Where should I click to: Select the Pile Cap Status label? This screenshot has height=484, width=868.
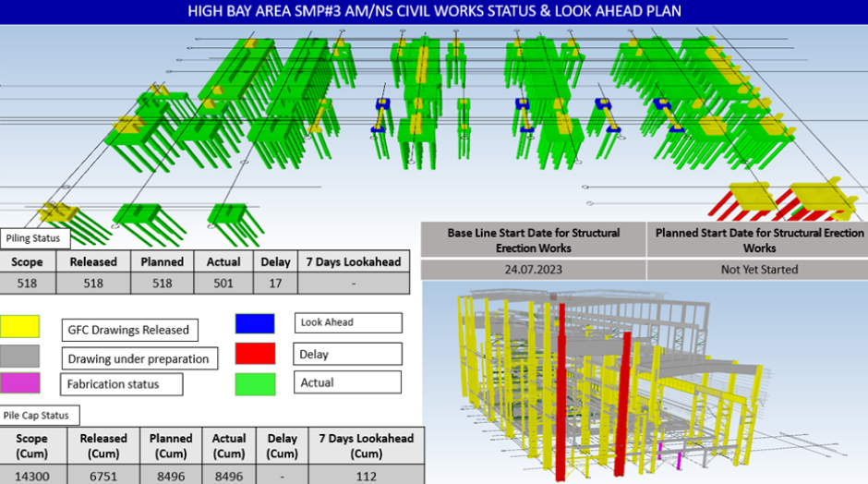pyautogui.click(x=39, y=416)
